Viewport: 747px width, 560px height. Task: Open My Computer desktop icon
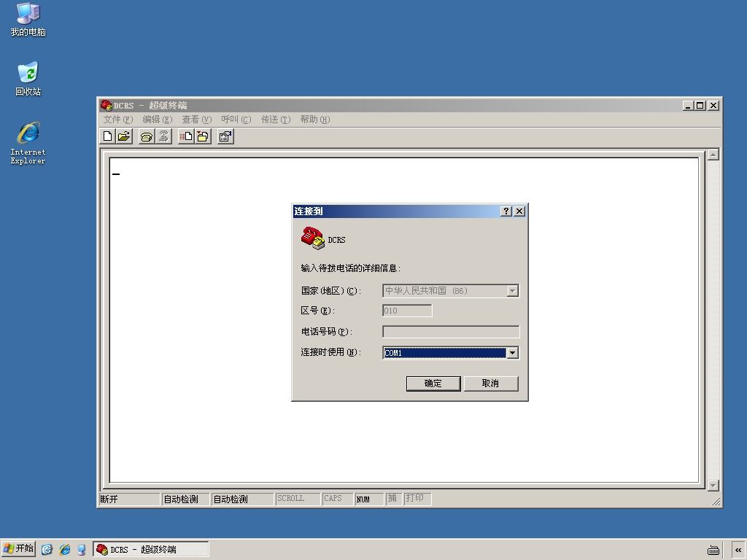28,20
